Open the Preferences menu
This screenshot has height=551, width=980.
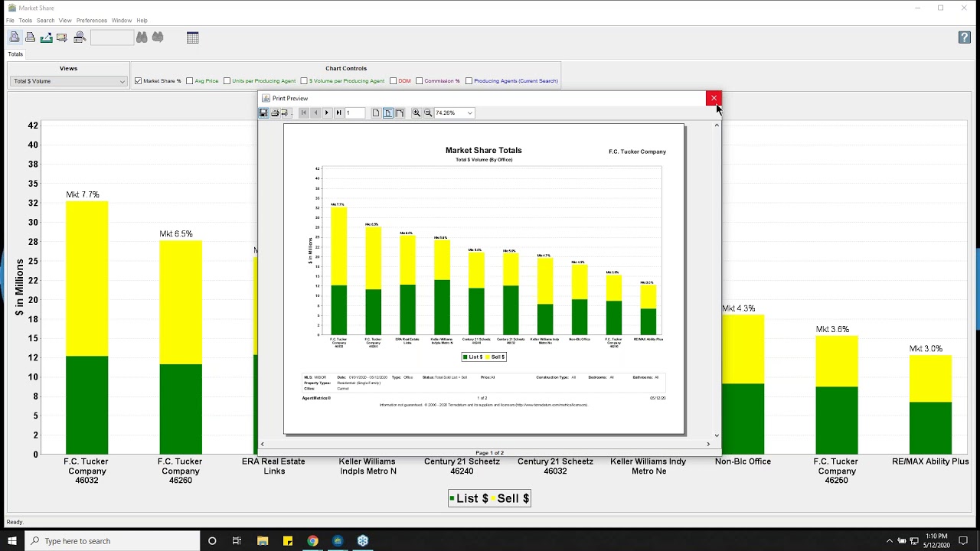point(92,21)
